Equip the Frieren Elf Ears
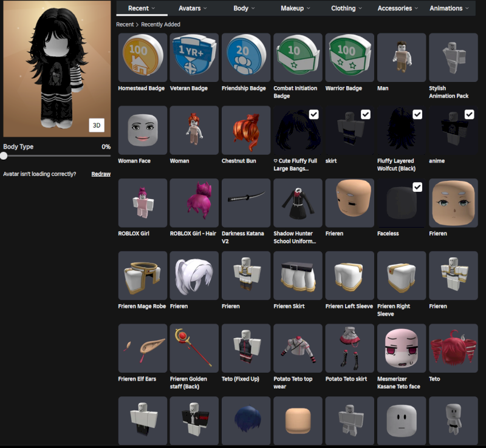 [x=143, y=348]
